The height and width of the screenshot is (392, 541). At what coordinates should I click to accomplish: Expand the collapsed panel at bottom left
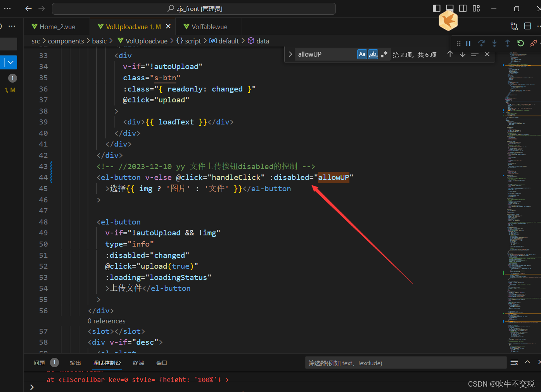[x=31, y=387]
